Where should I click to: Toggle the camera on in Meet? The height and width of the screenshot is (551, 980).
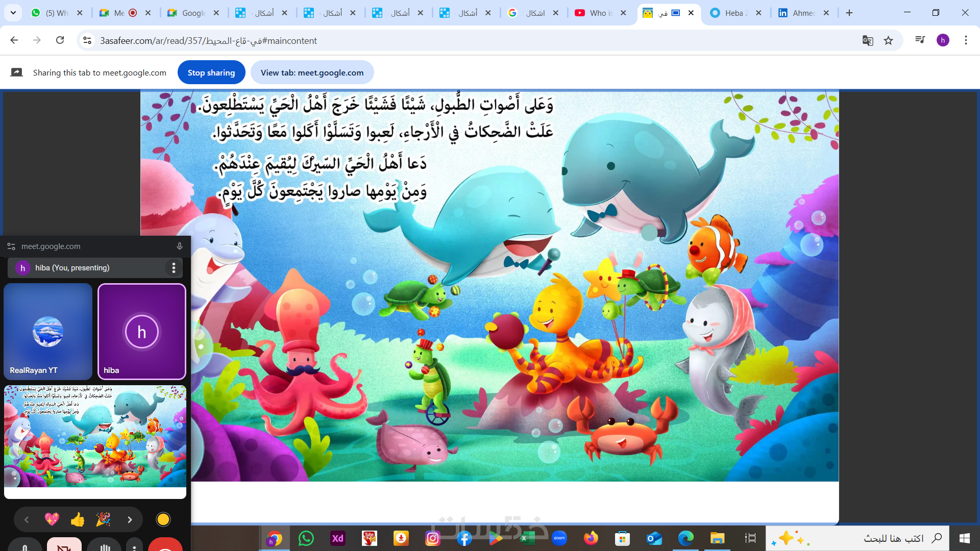(64, 547)
